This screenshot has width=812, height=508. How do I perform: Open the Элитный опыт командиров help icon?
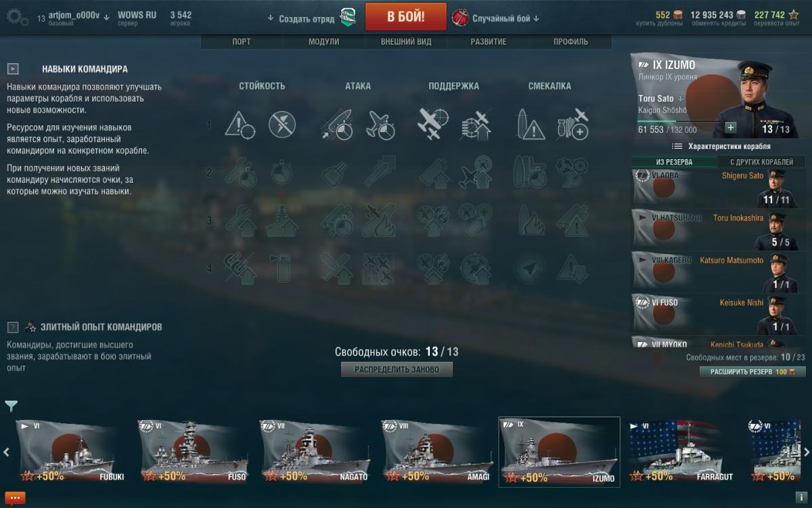pyautogui.click(x=12, y=327)
